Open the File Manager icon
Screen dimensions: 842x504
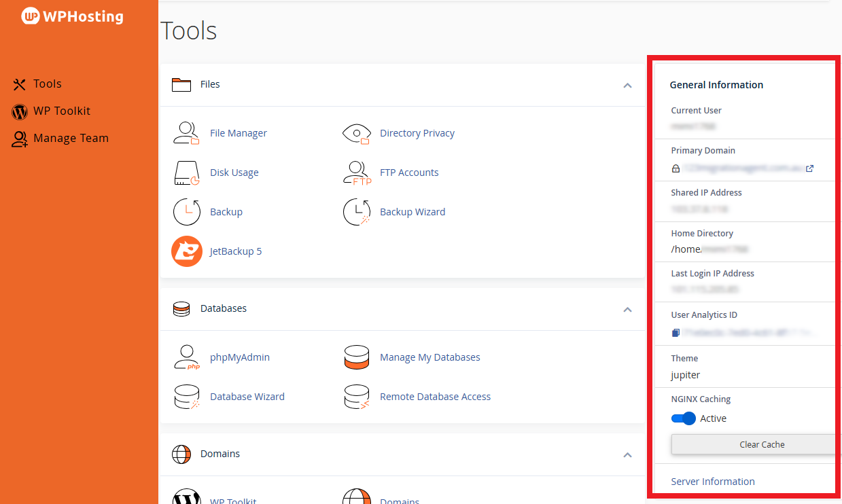coord(186,133)
